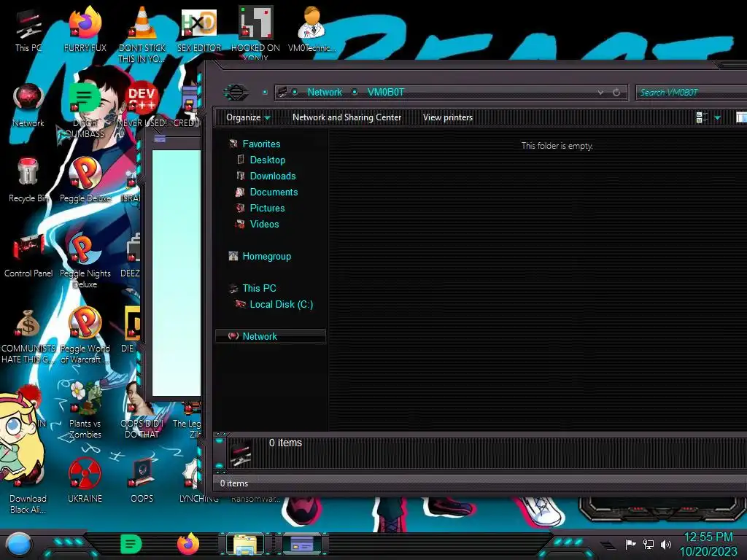The width and height of the screenshot is (747, 560).
Task: Select Pictures in the navigation pane
Action: (x=267, y=208)
